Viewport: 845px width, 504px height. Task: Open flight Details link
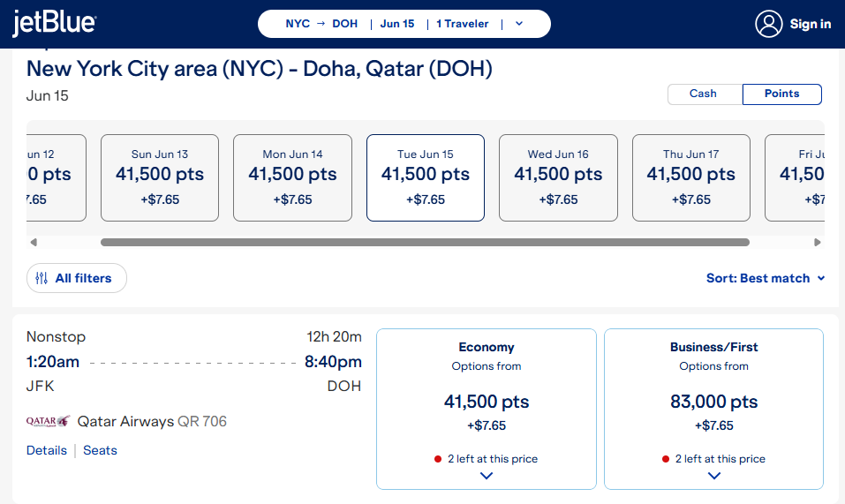click(x=46, y=450)
